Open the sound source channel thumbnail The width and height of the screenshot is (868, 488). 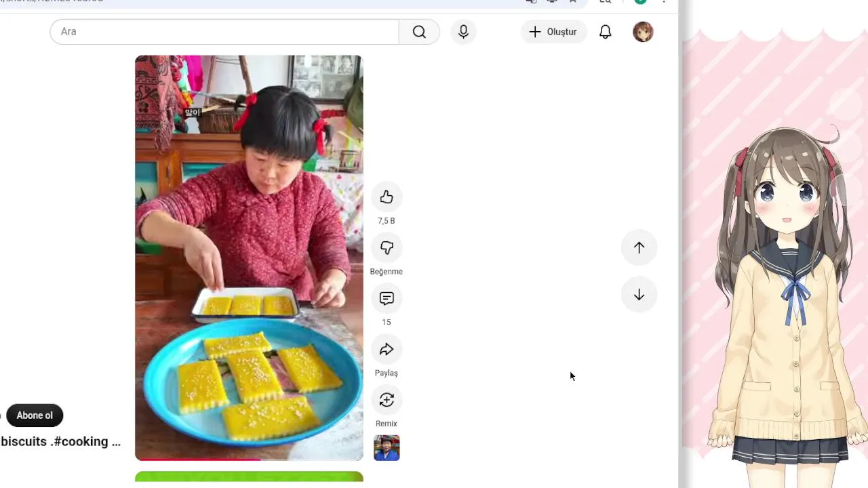pyautogui.click(x=387, y=448)
